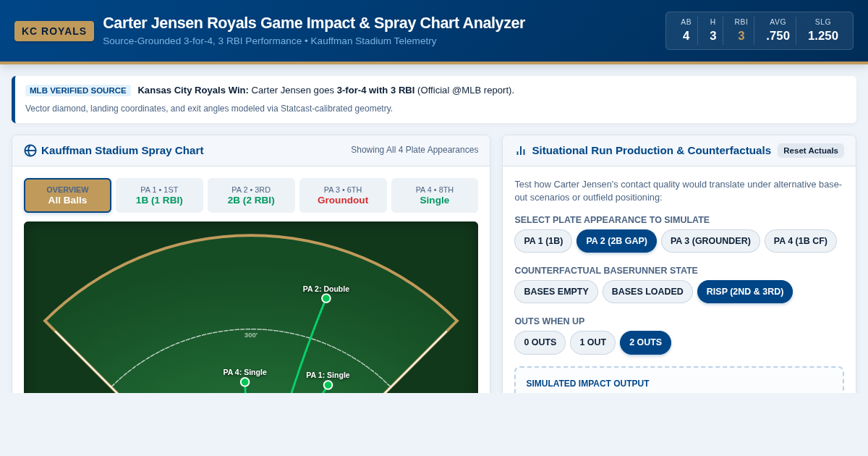This screenshot has height=456, width=868.
Task: Set baserunner state to RISP (2ND & 3RD)
Action: [745, 292]
